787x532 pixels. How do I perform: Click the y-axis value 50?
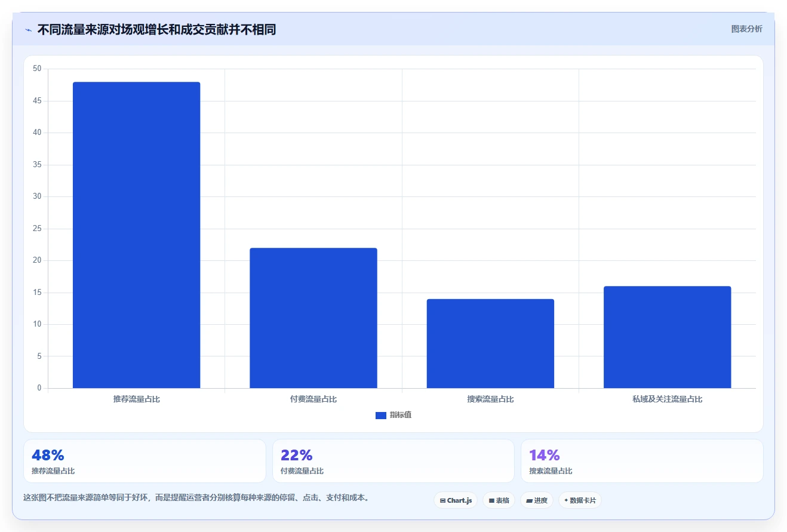(37, 69)
